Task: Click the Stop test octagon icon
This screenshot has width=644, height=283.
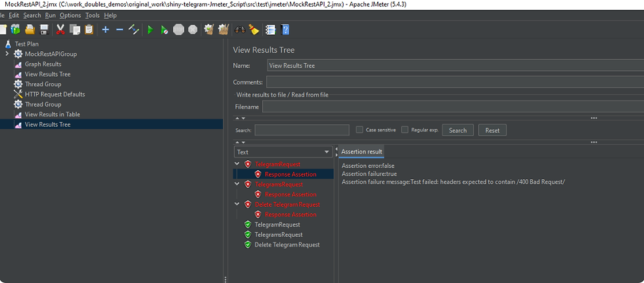Action: (178, 30)
